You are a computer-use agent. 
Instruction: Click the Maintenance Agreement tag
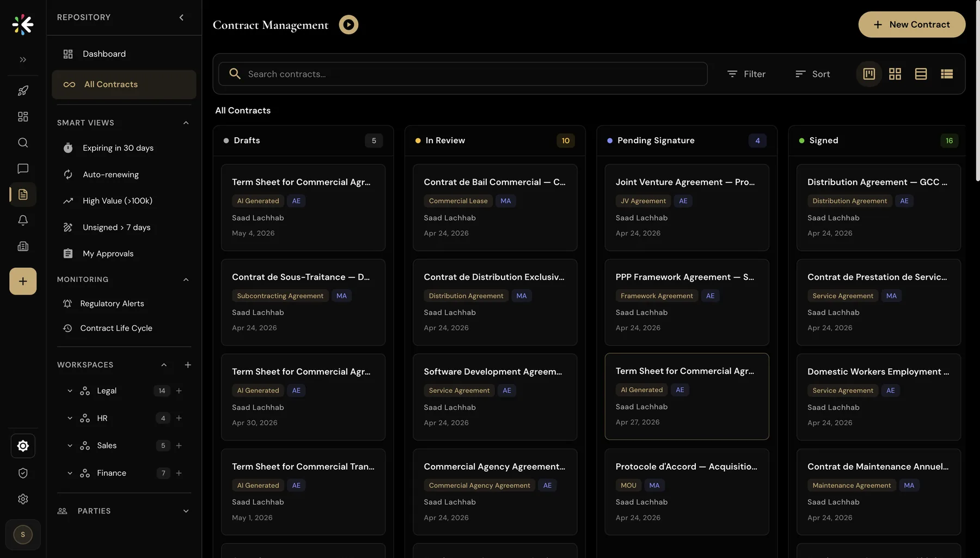[852, 486]
